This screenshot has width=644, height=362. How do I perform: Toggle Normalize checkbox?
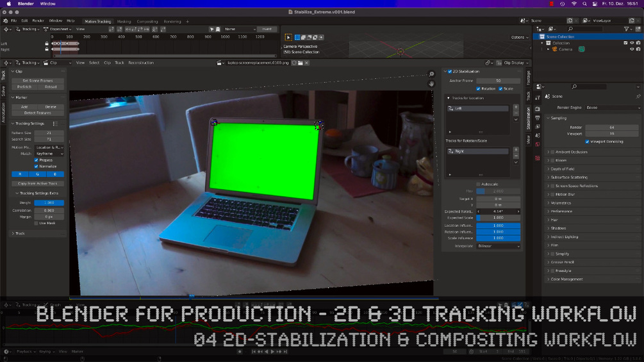tap(36, 167)
